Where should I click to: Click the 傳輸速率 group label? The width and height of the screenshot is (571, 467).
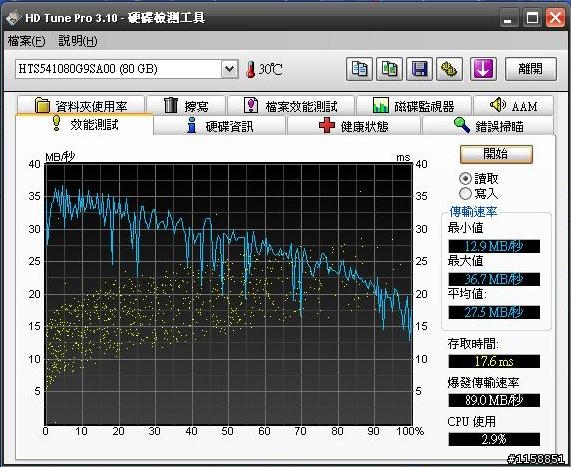[473, 212]
